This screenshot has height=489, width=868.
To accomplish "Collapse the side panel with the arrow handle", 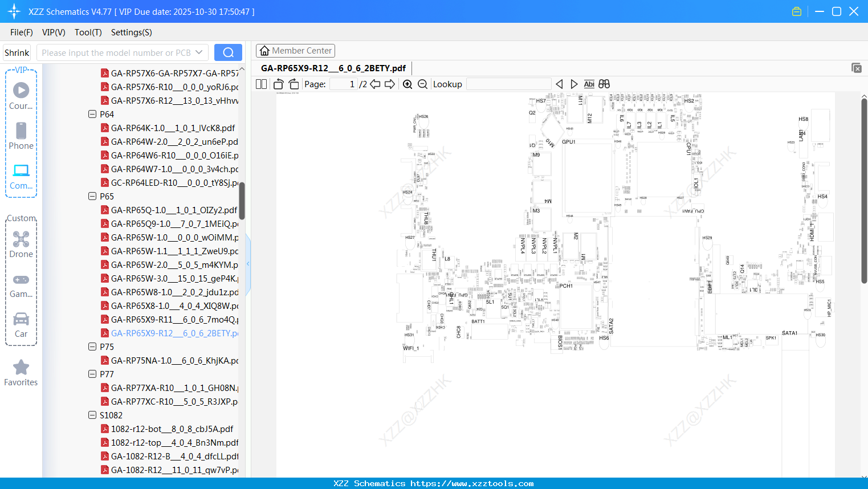I will [x=248, y=264].
